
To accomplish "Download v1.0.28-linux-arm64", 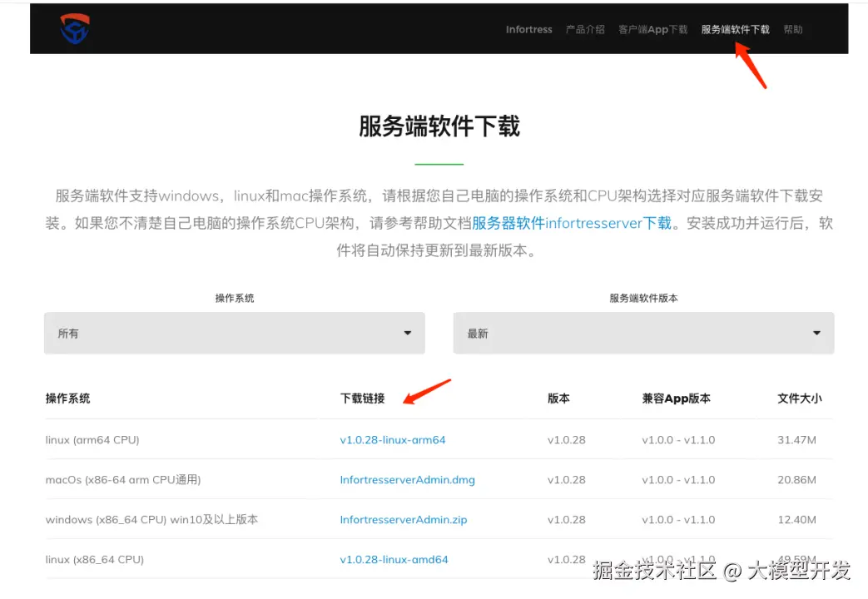I will pyautogui.click(x=393, y=440).
